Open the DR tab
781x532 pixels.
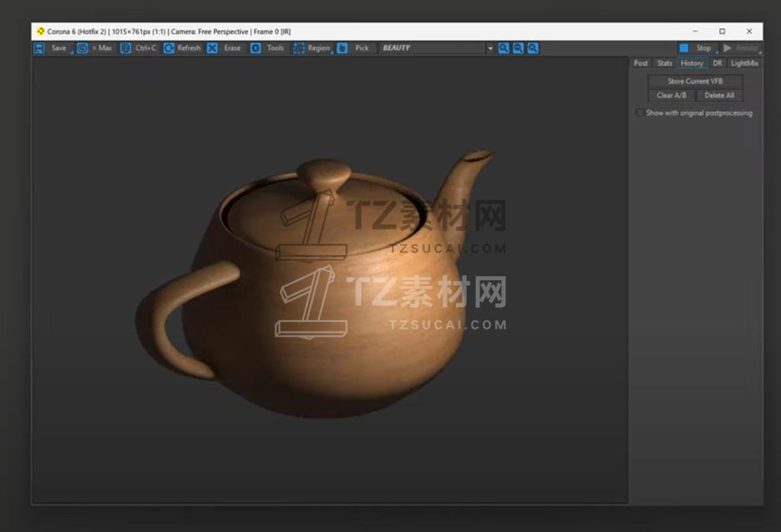(x=717, y=63)
